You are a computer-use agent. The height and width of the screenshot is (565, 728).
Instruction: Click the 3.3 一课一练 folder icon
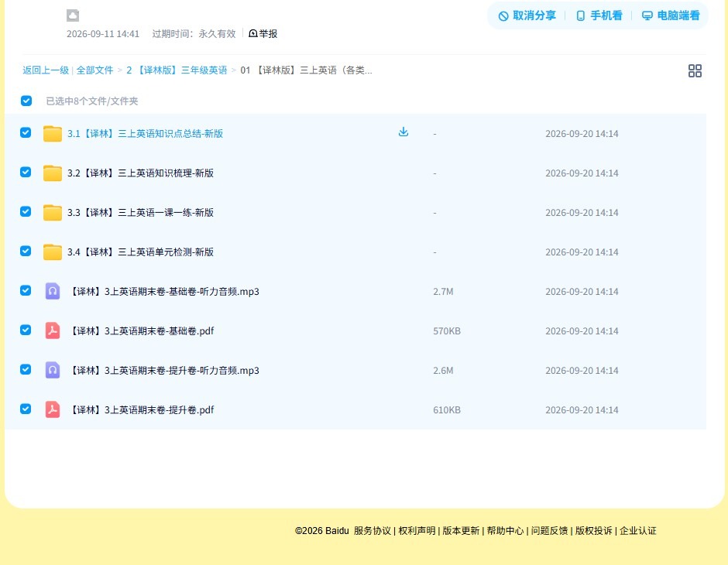[53, 212]
